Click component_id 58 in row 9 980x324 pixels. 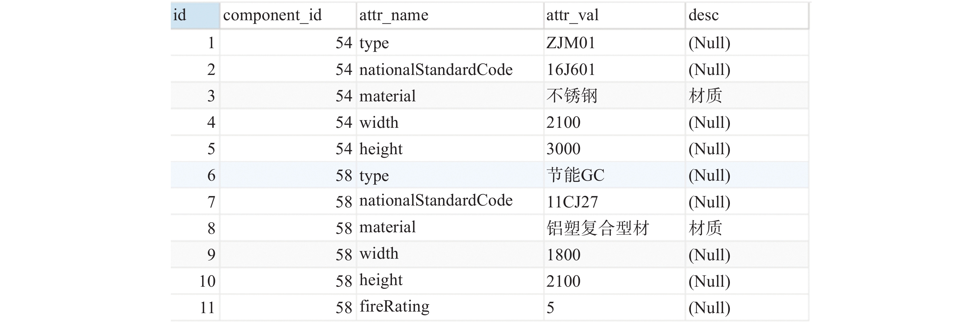[288, 254]
